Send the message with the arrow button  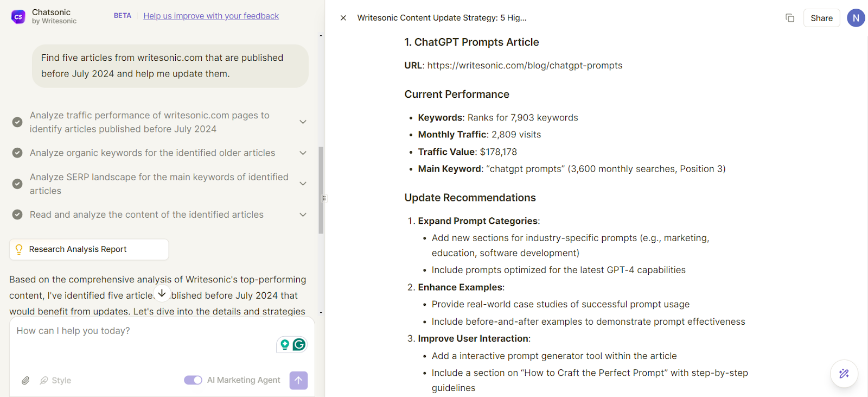click(298, 380)
